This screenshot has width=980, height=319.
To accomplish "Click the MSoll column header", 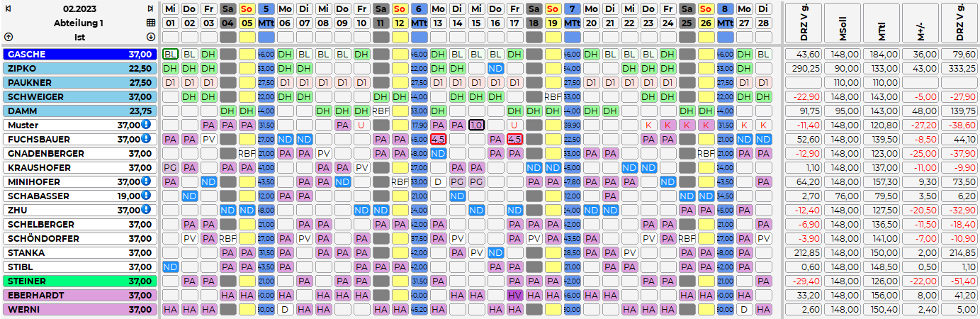I will [x=843, y=23].
